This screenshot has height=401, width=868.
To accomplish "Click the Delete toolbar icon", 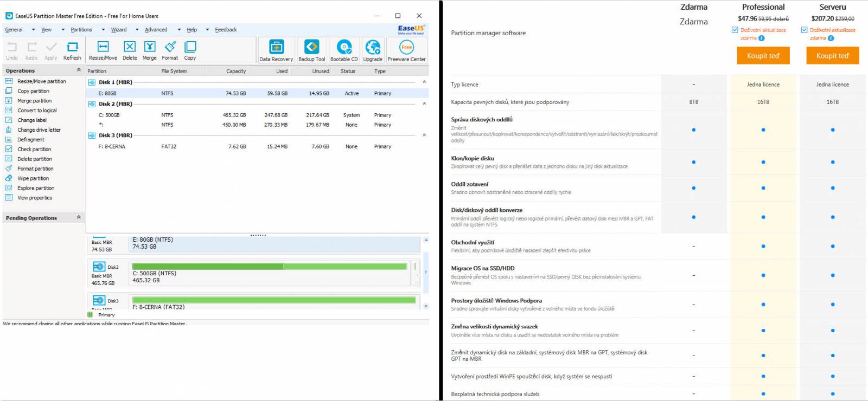I will point(130,50).
